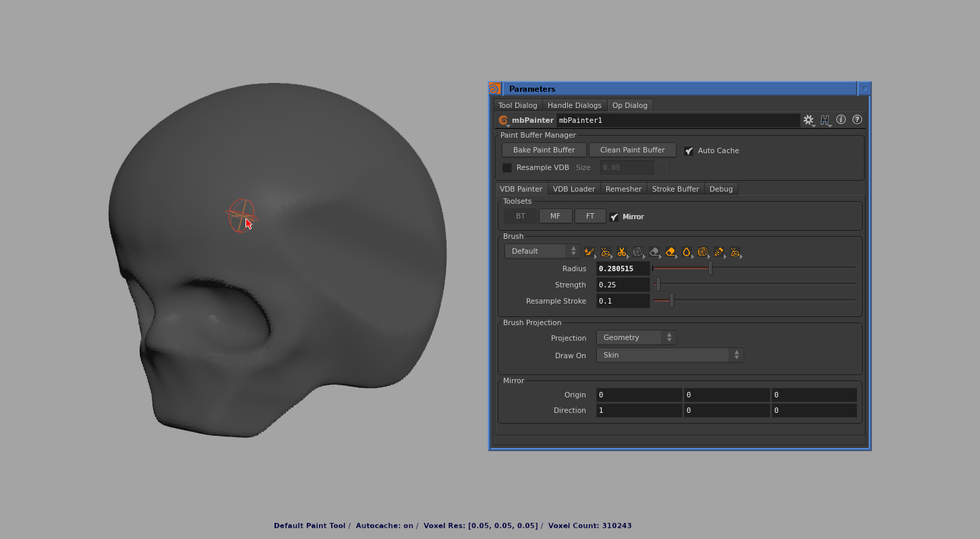The height and width of the screenshot is (539, 980).
Task: Click the gray eraser brush icon
Action: [654, 252]
